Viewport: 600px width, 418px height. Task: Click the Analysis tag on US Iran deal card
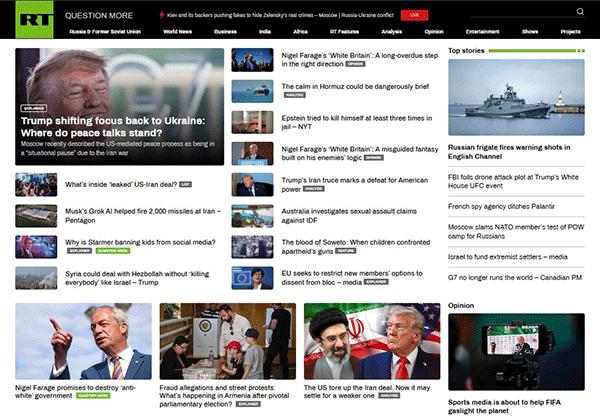point(389,396)
